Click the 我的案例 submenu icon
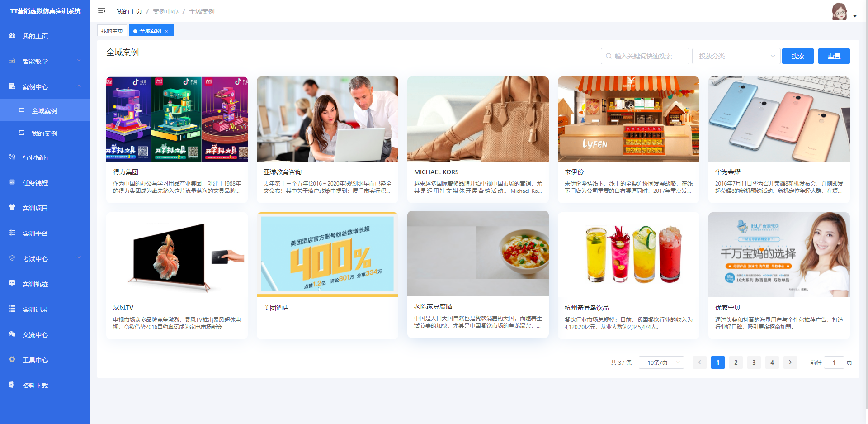Image resolution: width=868 pixels, height=424 pixels. pos(21,133)
